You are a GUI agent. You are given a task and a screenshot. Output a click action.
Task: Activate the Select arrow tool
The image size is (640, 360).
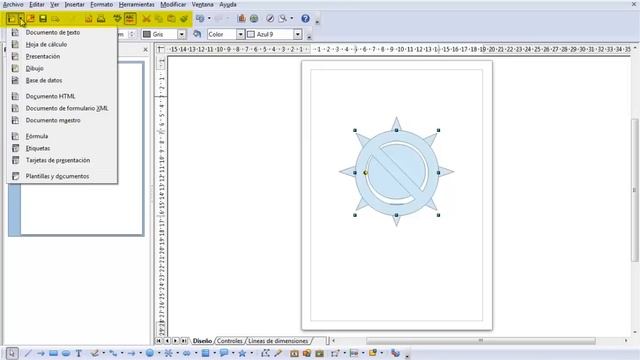pos(12,353)
